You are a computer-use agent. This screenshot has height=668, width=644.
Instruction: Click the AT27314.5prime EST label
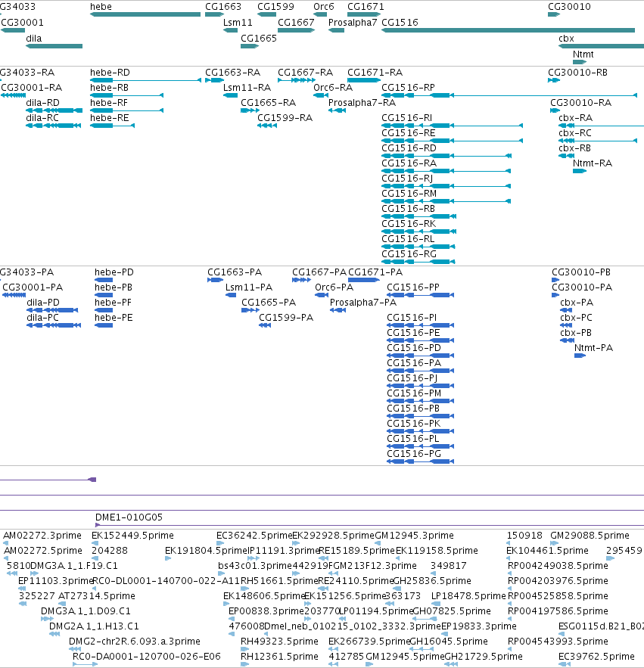[x=97, y=596]
